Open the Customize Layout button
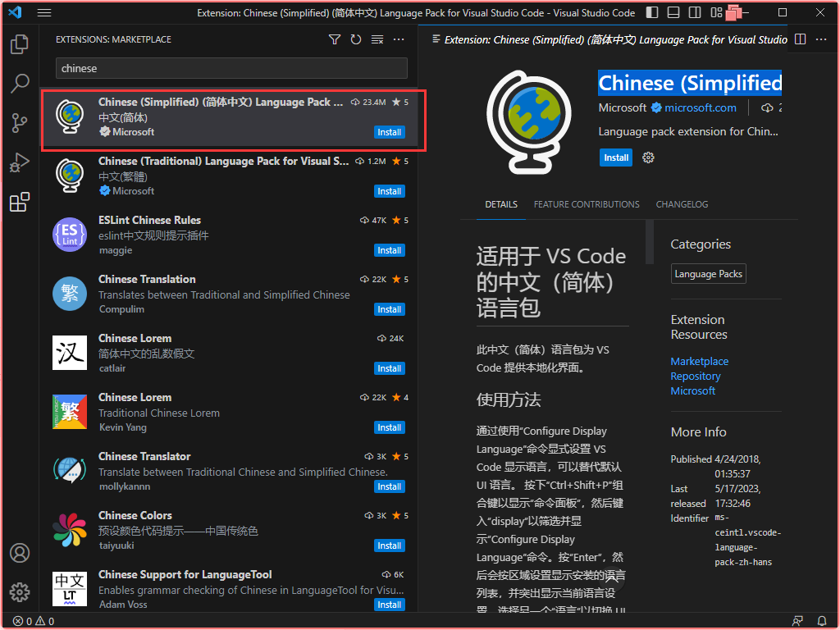 click(x=716, y=12)
